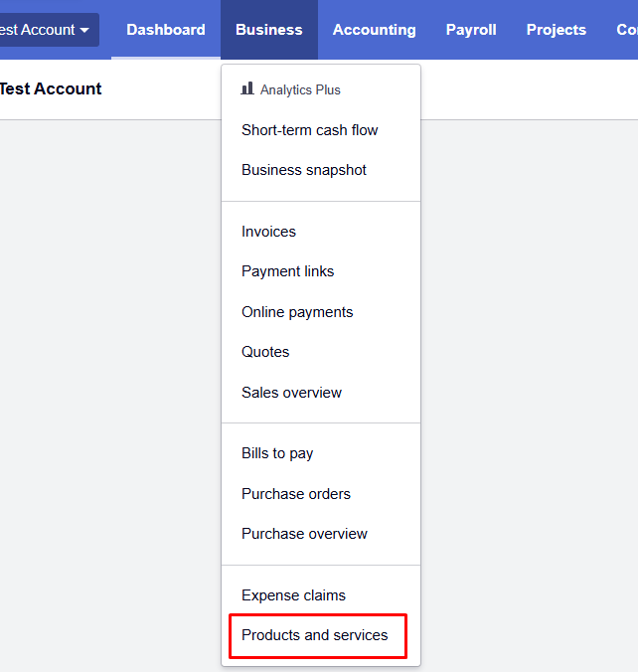
Task: Go to the Dashboard tab
Action: 166,30
